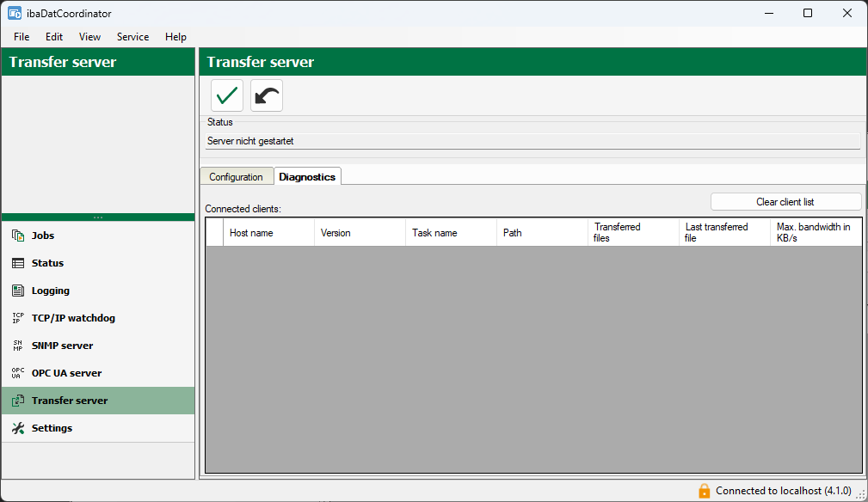Open SNMP server section
The height and width of the screenshot is (502, 868).
[x=98, y=346]
